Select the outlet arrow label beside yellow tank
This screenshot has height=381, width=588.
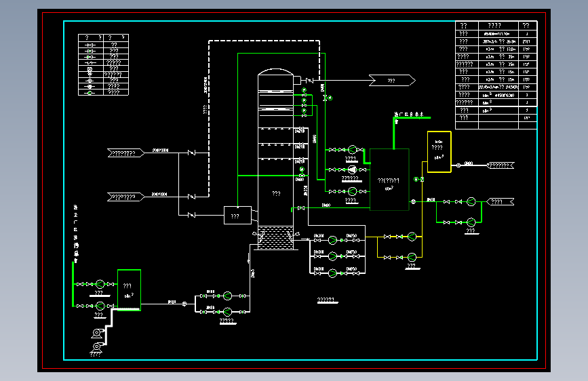click(x=501, y=165)
